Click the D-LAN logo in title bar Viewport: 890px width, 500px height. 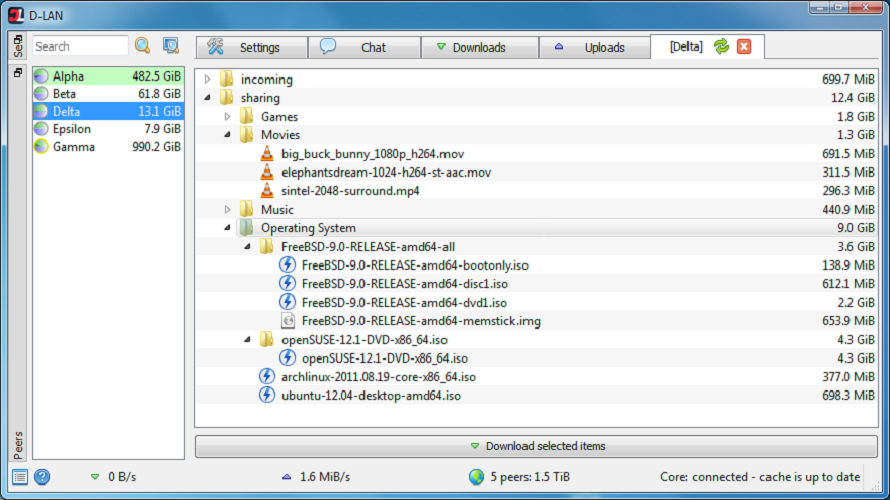[16, 15]
